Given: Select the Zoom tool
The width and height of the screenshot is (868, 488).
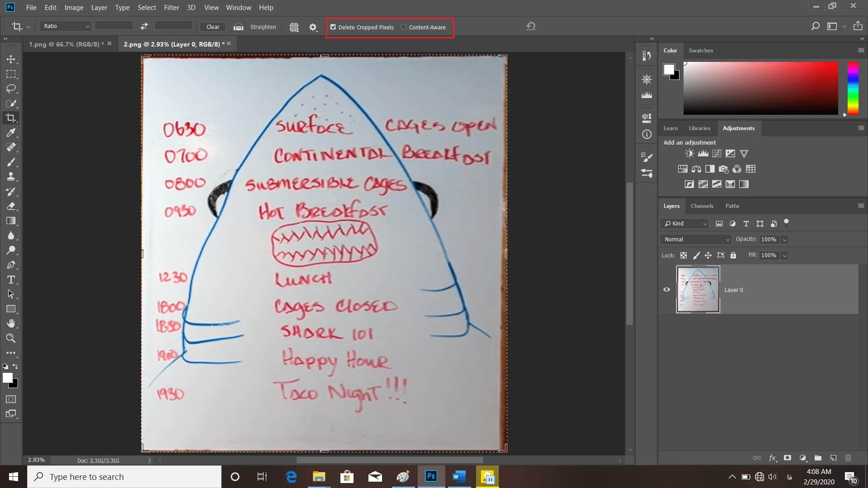Looking at the screenshot, I should 11,338.
